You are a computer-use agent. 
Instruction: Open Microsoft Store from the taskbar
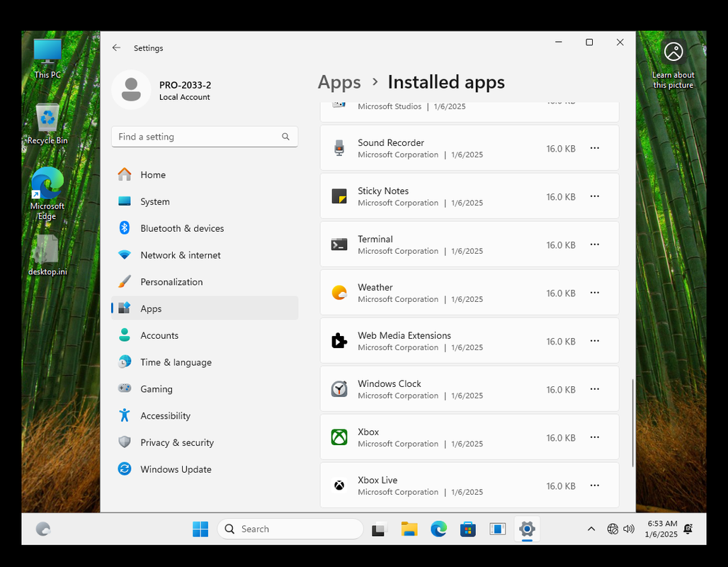[468, 529]
